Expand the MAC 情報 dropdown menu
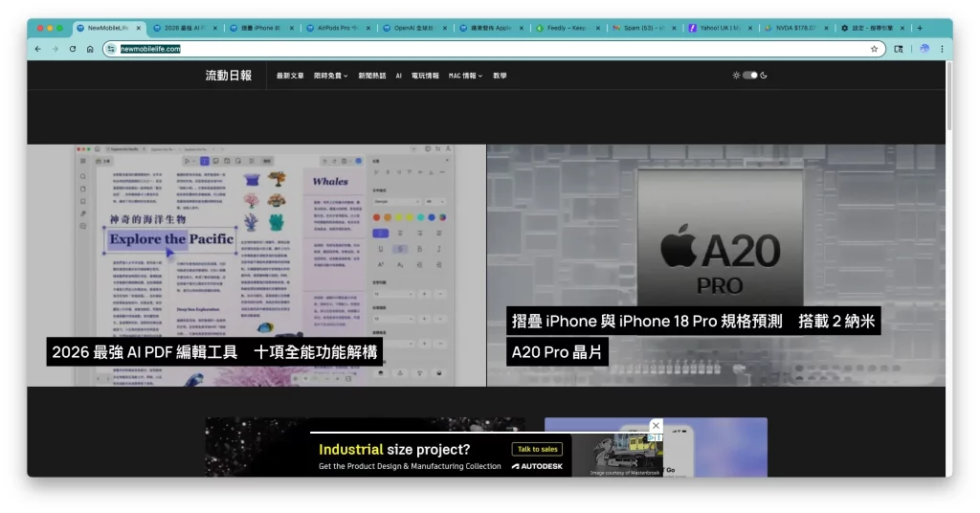The height and width of the screenshot is (513, 980). (466, 76)
